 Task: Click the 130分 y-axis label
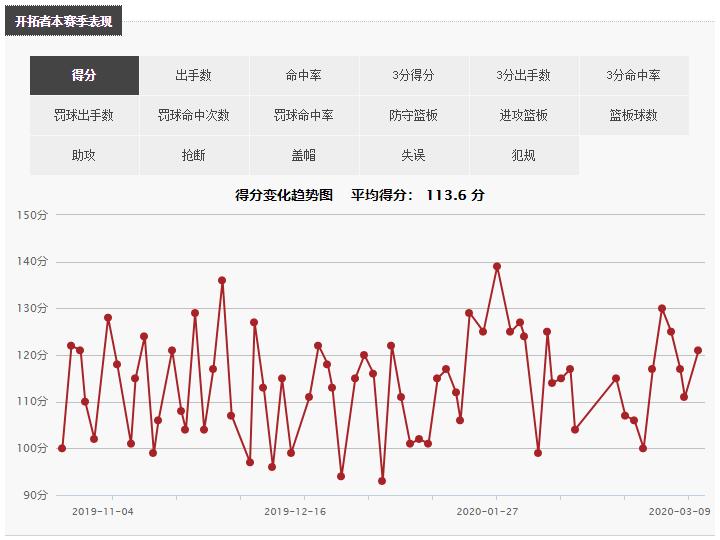(x=32, y=308)
